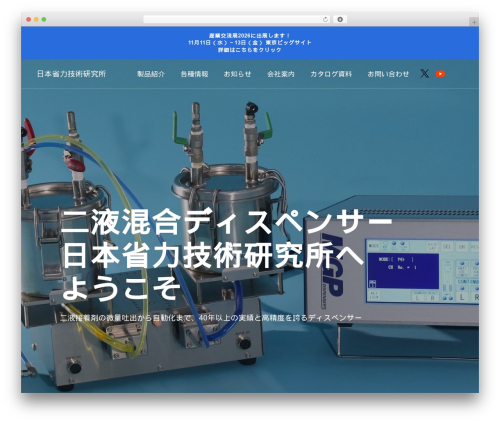Click the 産業交流展 exhibition announcement line

tap(250, 35)
